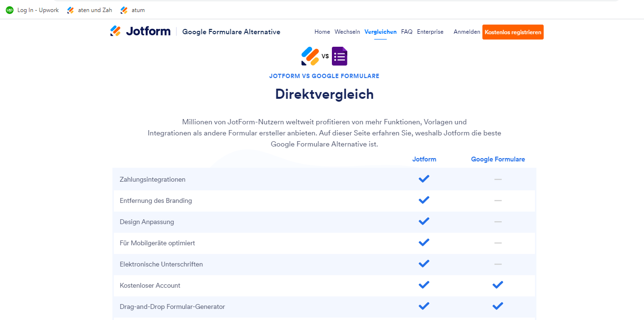
Task: Click the Jotform column header
Action: tap(424, 159)
